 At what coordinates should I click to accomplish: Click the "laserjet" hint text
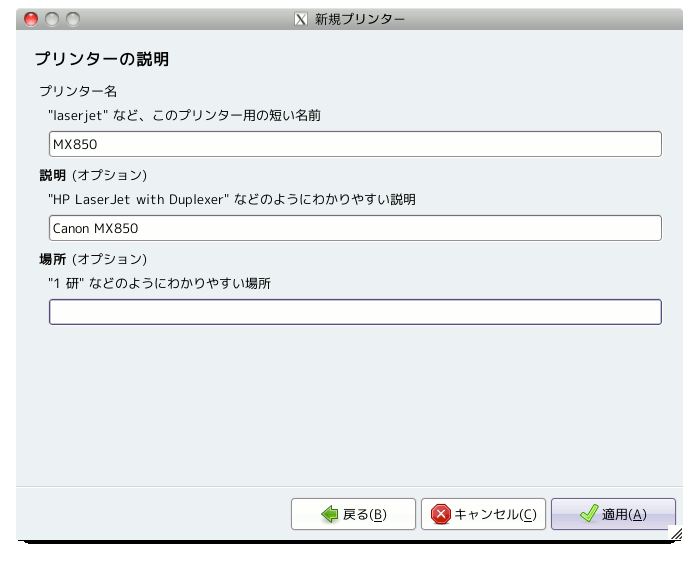click(184, 115)
